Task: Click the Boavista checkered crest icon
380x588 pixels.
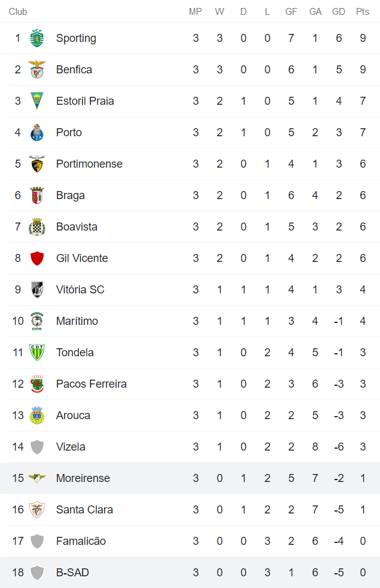Action: (x=38, y=227)
